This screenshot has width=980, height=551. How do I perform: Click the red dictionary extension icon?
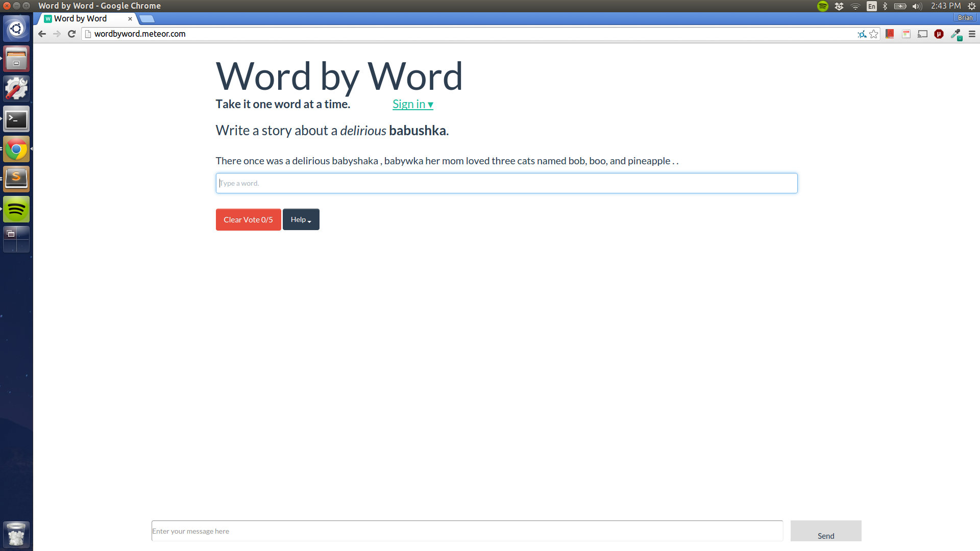pyautogui.click(x=890, y=34)
